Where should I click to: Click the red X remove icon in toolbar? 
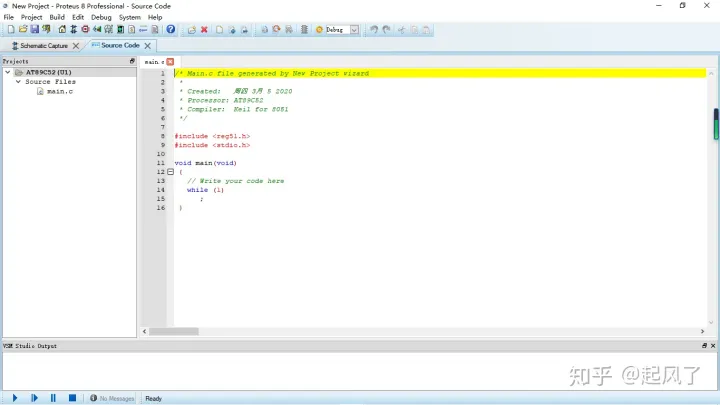pyautogui.click(x=204, y=30)
